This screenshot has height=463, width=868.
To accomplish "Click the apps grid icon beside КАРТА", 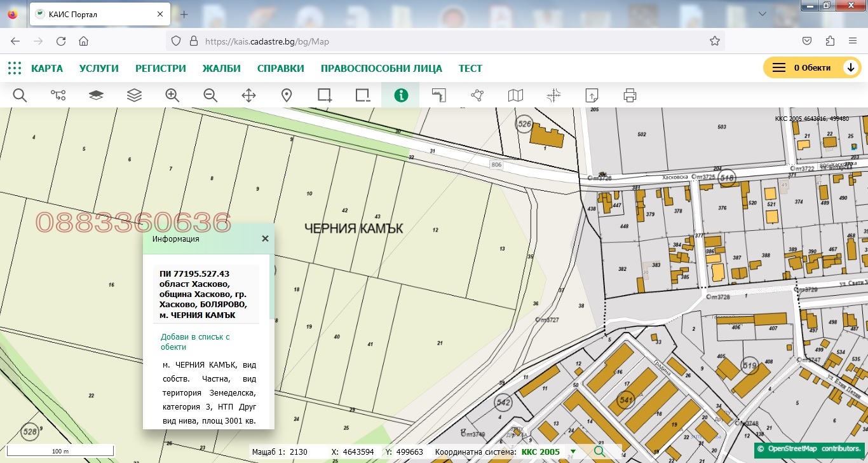I will 14,68.
